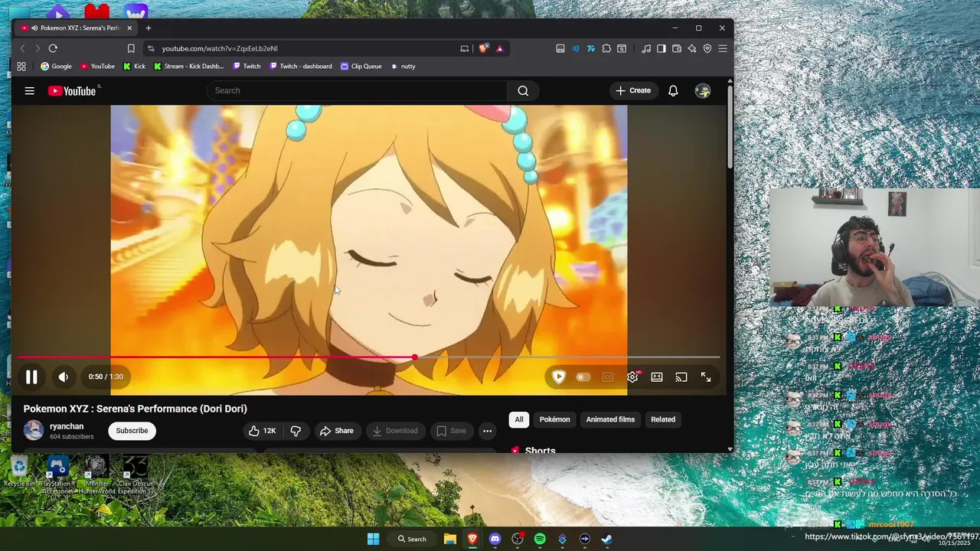Focus the YouTube Search field

pos(357,90)
